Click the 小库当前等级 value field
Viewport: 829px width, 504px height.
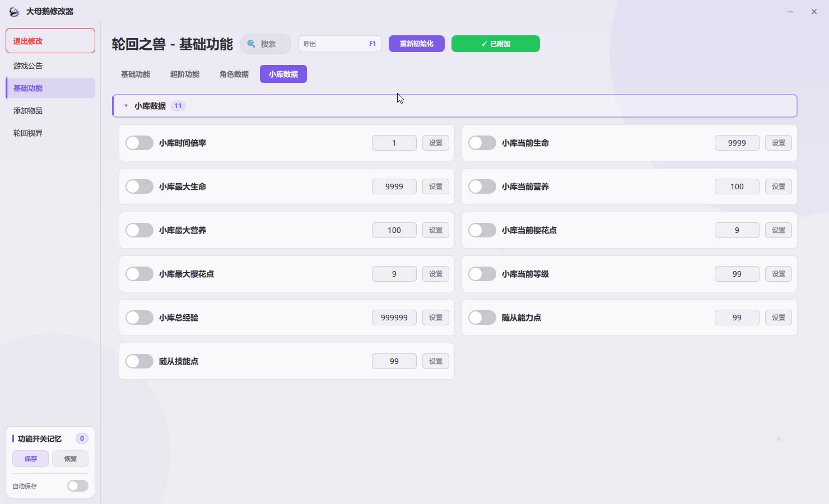(737, 274)
